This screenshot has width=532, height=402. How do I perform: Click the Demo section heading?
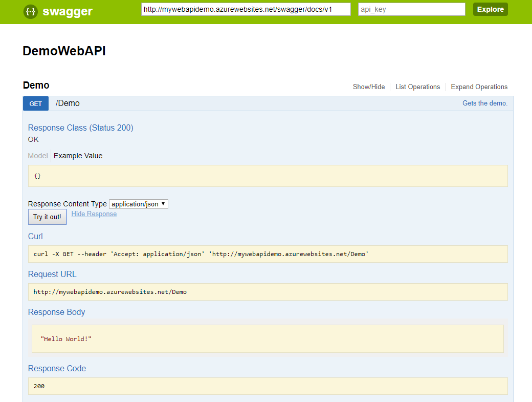click(x=36, y=85)
